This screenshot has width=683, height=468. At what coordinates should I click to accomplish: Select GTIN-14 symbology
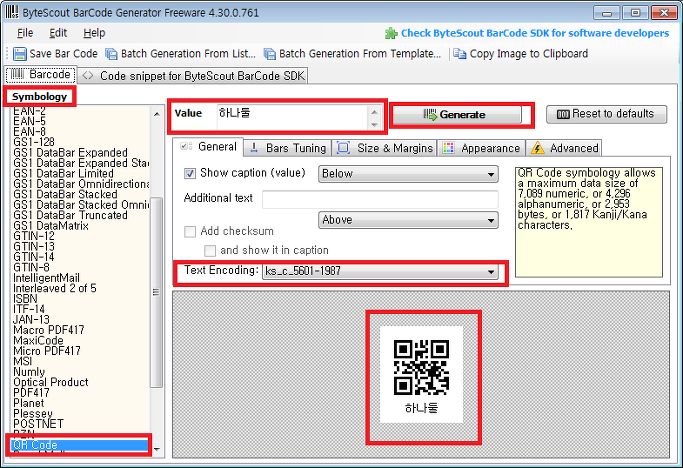coord(34,257)
